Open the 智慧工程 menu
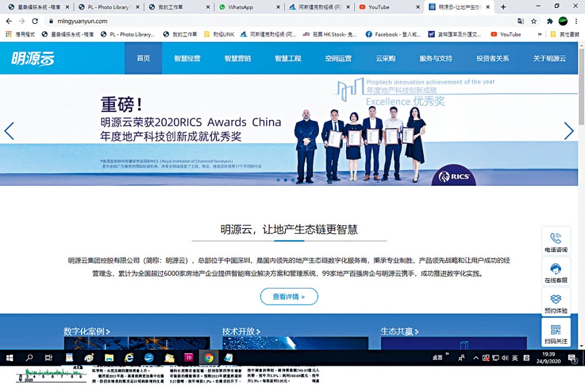Screen dimensions: 585x392 (288, 58)
